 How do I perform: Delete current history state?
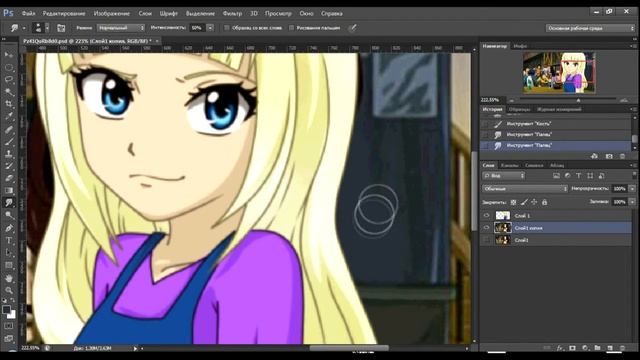622,156
